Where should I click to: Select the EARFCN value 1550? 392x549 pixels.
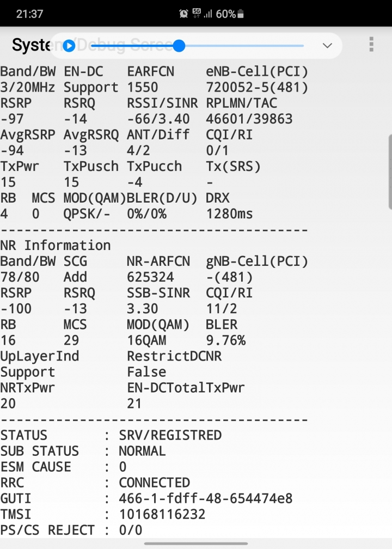point(143,87)
